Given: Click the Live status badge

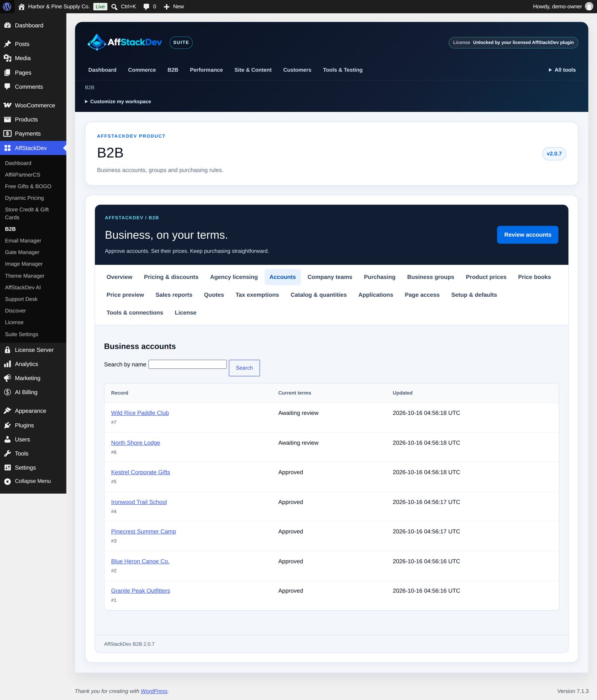Looking at the screenshot, I should coord(100,7).
